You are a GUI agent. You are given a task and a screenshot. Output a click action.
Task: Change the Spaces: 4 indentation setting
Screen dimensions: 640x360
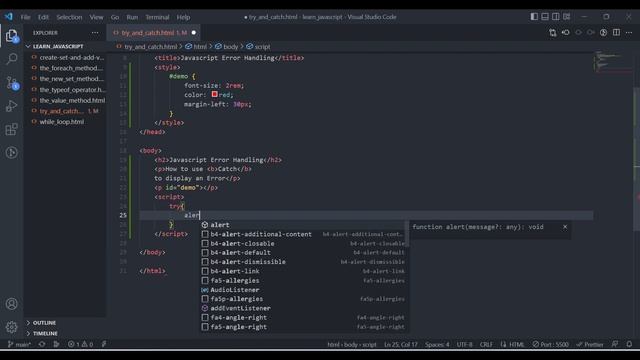(x=437, y=344)
